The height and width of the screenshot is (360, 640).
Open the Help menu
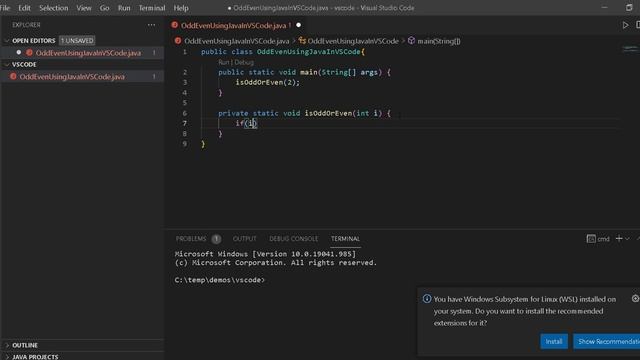click(x=181, y=8)
